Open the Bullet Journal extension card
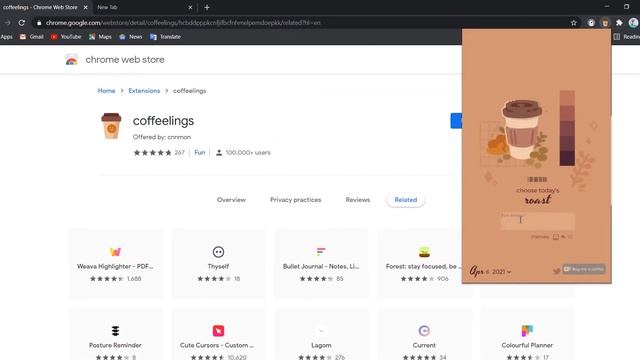Viewport: 640px width, 360px height. pos(321,264)
